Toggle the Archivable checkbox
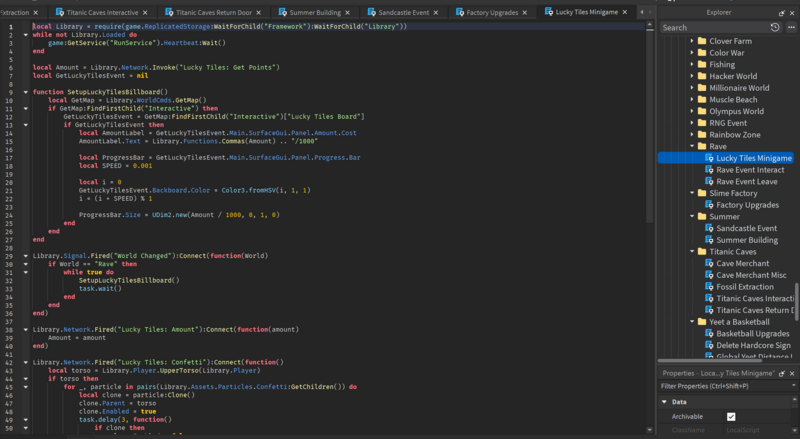Screen dimensions: 800x439 [731, 416]
